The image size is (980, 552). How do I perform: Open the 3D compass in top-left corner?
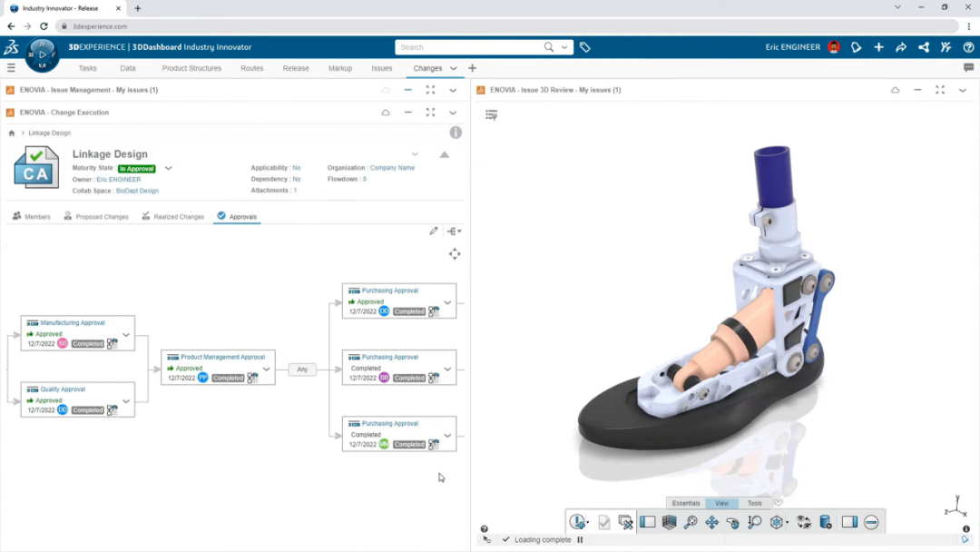(x=42, y=54)
